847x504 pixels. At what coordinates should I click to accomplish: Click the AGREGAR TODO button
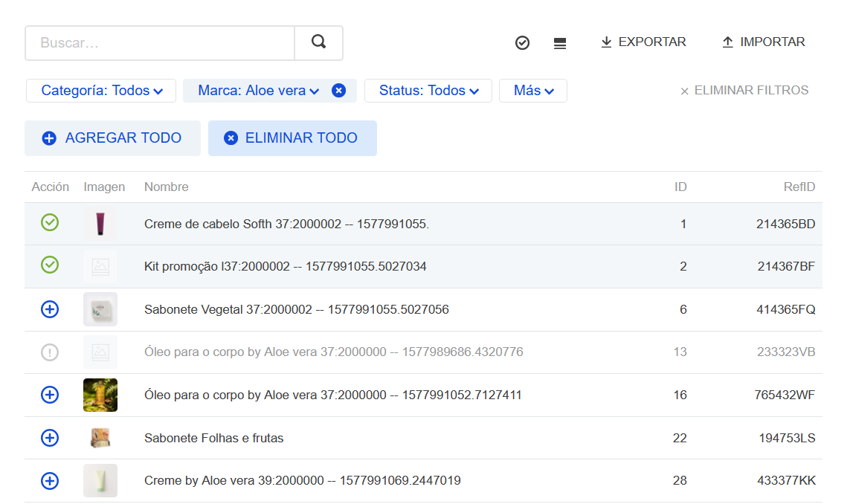(112, 138)
